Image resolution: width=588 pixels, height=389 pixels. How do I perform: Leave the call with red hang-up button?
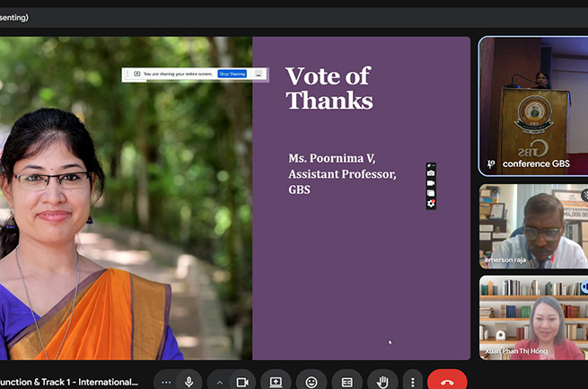tap(447, 382)
